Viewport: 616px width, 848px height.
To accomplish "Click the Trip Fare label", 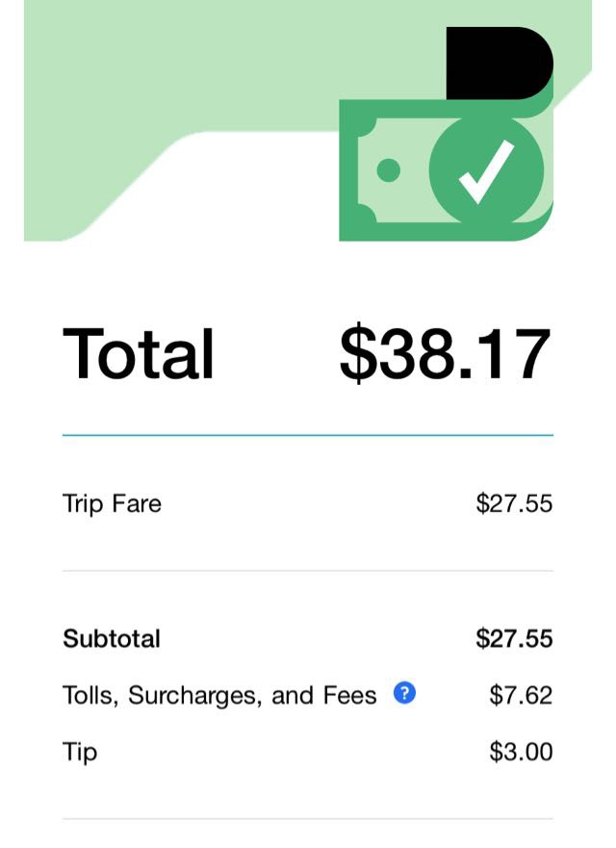I will pyautogui.click(x=112, y=503).
